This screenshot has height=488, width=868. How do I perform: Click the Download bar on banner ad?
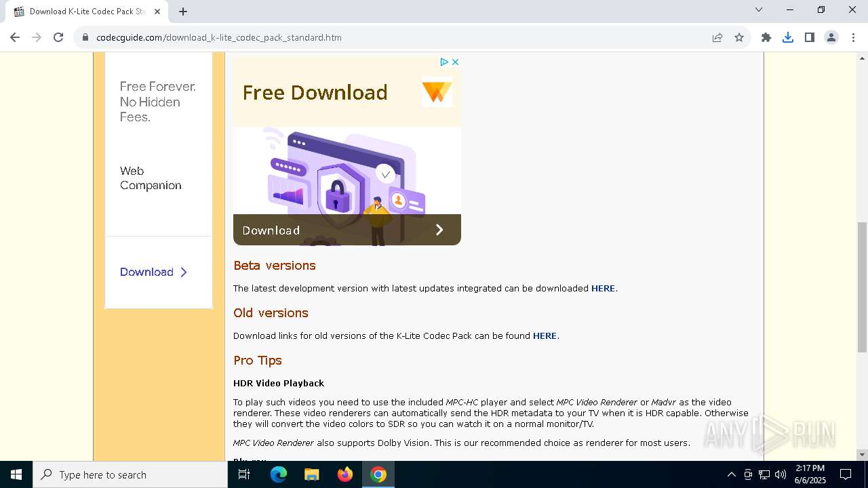tap(347, 230)
